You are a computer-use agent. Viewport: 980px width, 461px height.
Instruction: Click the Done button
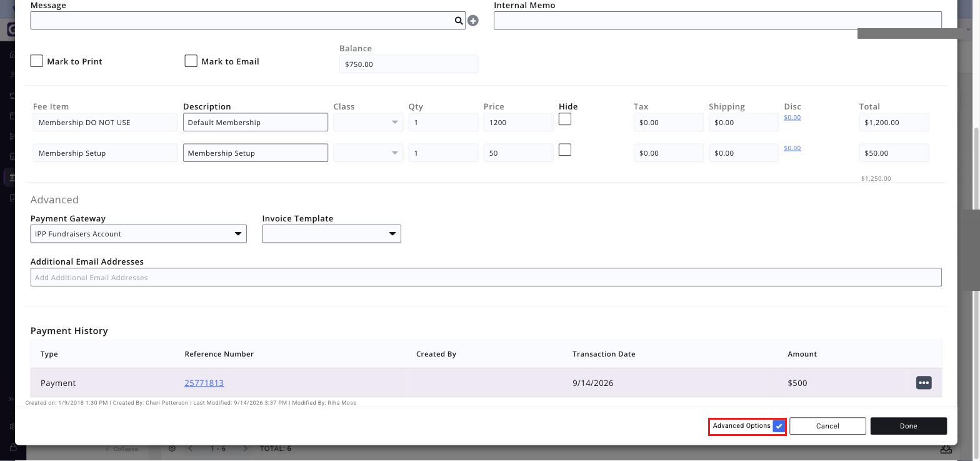pos(909,426)
